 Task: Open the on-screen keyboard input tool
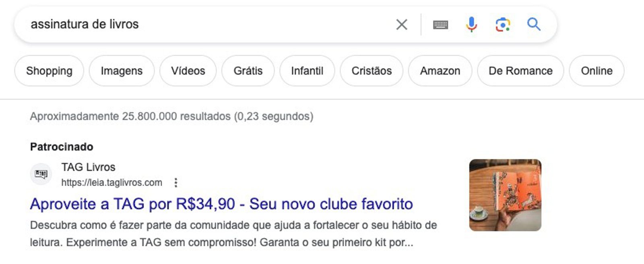440,25
